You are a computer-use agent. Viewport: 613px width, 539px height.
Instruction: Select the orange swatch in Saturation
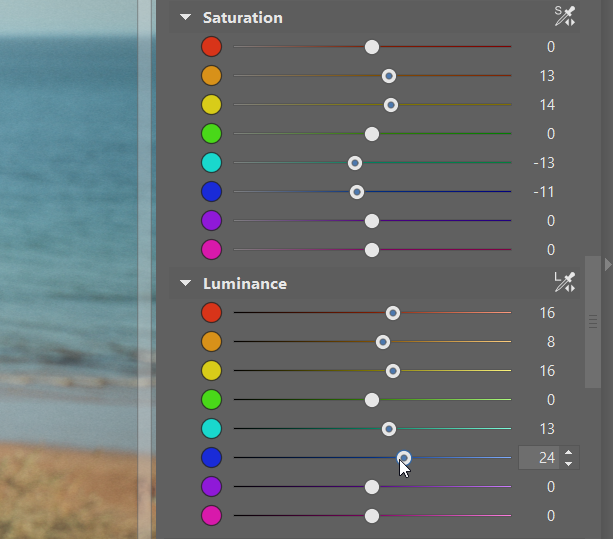click(x=211, y=76)
